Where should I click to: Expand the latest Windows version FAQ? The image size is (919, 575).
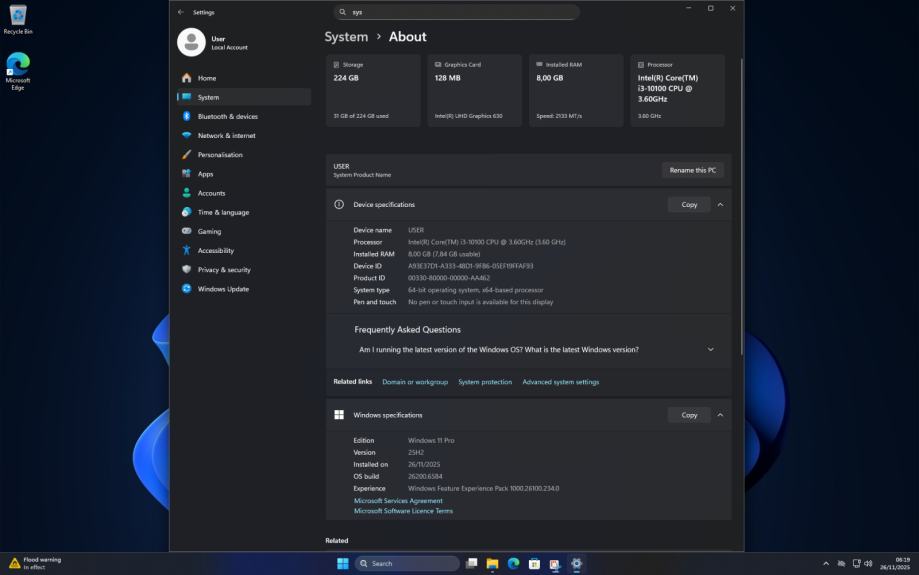(x=710, y=350)
